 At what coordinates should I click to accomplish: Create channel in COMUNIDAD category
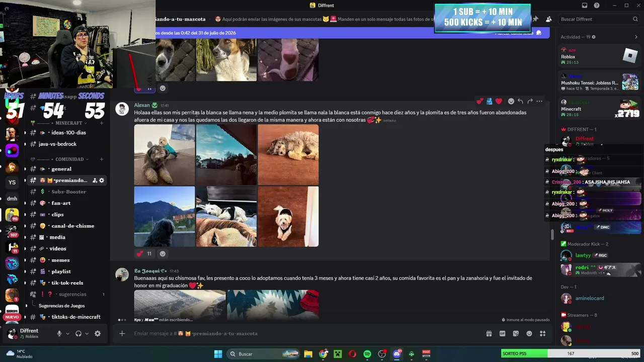click(102, 159)
